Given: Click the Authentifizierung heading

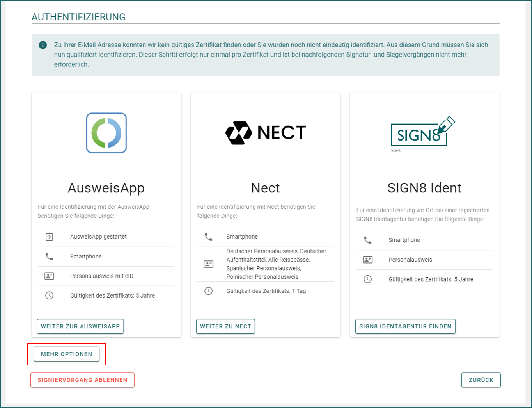Looking at the screenshot, I should (78, 17).
